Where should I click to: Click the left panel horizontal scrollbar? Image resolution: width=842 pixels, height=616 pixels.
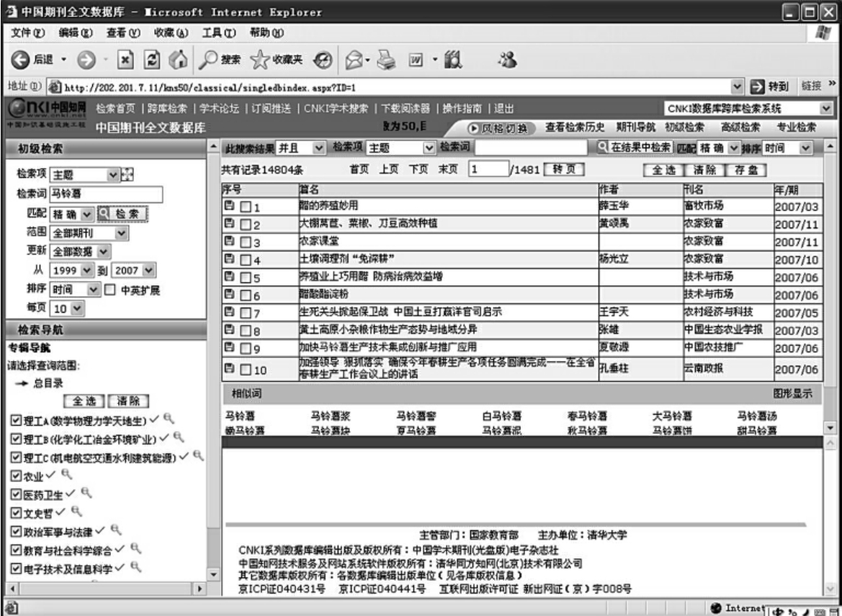pyautogui.click(x=105, y=589)
